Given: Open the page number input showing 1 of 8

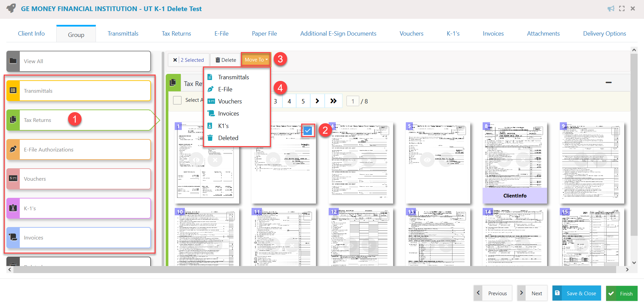Looking at the screenshot, I should pyautogui.click(x=353, y=101).
